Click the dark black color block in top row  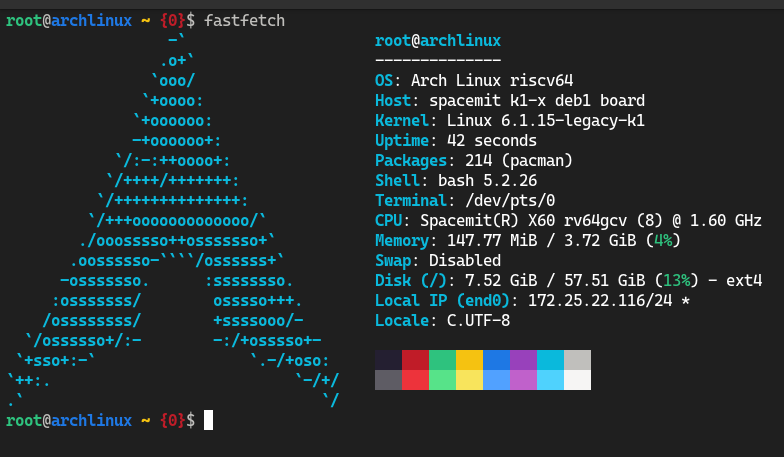[x=388, y=360]
